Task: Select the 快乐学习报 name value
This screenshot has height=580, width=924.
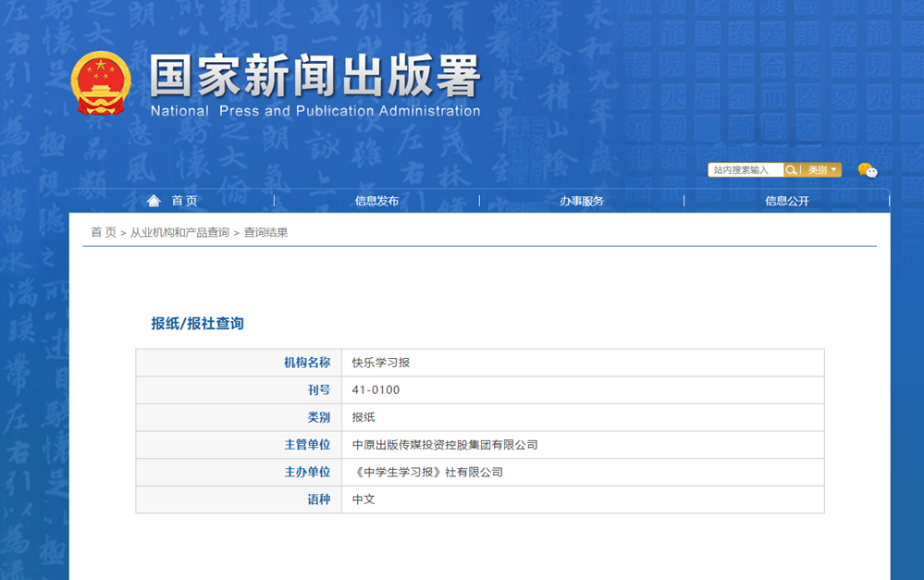Action: click(x=381, y=363)
